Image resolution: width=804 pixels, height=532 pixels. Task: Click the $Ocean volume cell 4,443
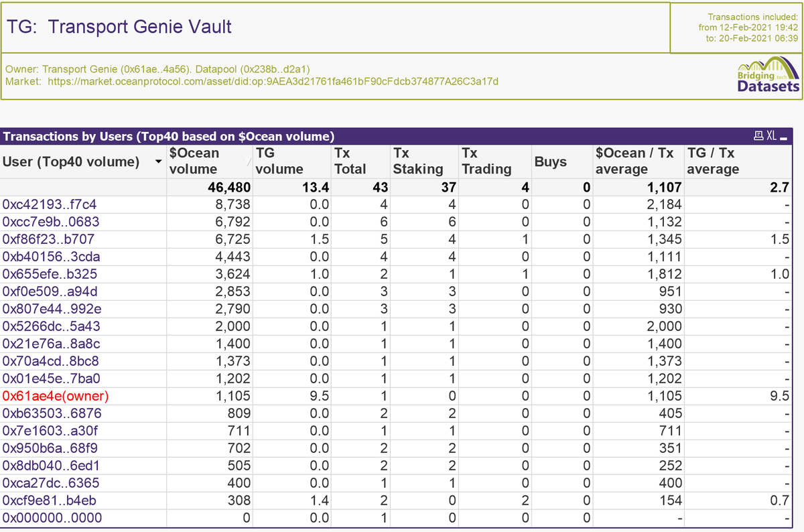pyautogui.click(x=232, y=256)
